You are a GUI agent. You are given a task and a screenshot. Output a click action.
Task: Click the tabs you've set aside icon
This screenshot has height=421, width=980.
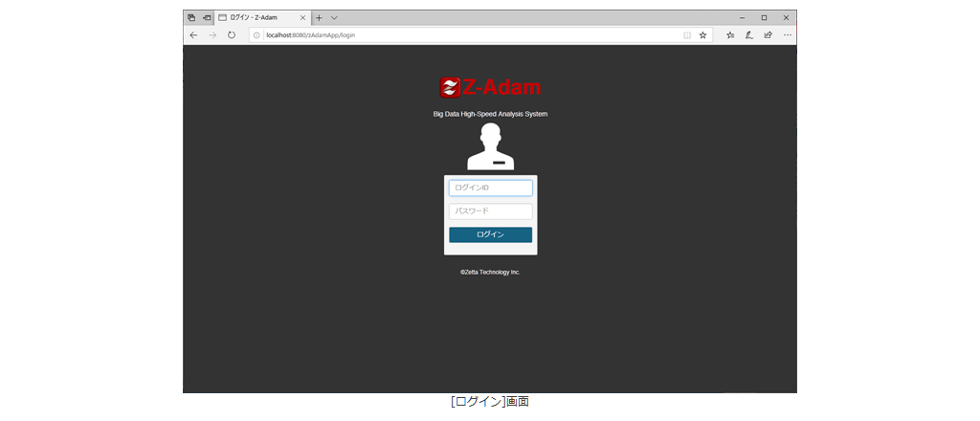click(191, 18)
